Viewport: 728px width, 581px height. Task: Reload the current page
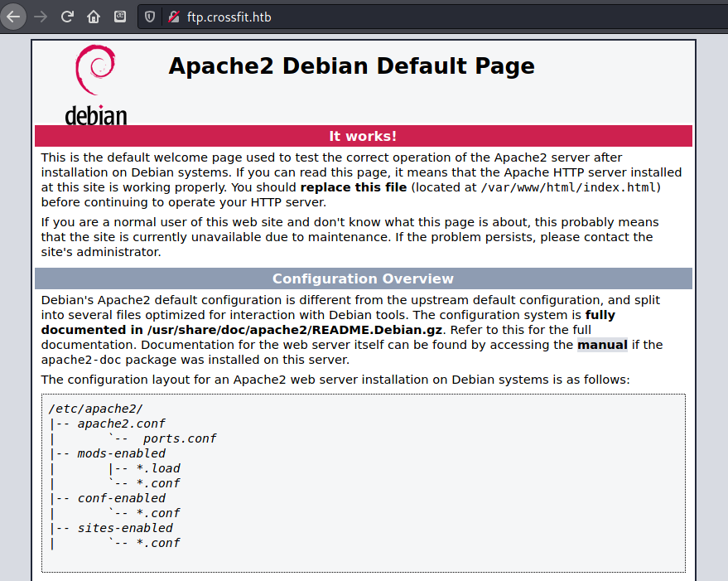pos(67,17)
